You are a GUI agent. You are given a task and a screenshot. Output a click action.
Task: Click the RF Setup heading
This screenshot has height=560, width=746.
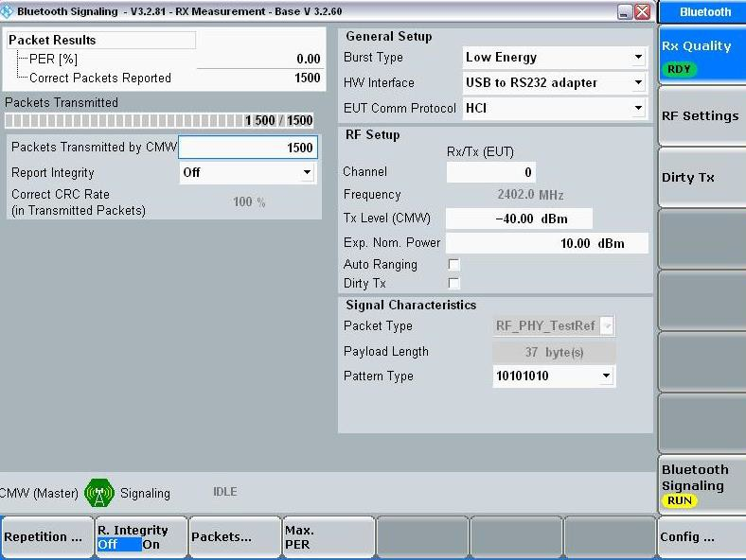(373, 135)
